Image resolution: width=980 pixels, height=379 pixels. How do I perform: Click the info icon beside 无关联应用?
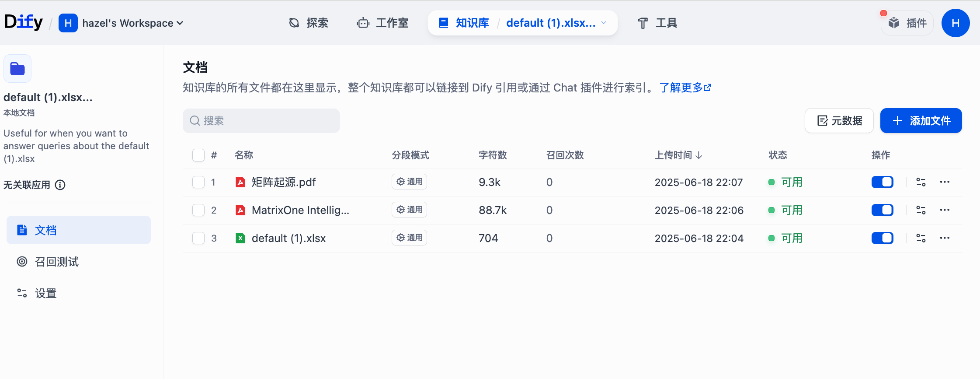pyautogui.click(x=60, y=185)
